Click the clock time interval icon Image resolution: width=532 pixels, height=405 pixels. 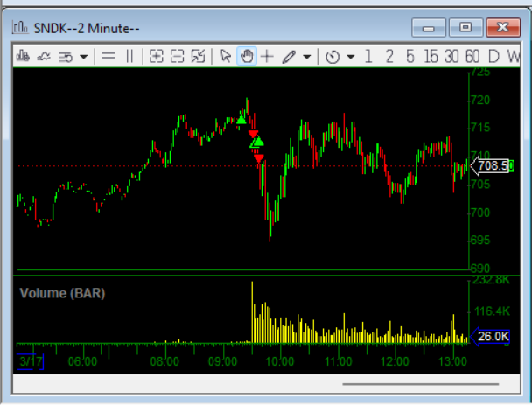tap(332, 57)
